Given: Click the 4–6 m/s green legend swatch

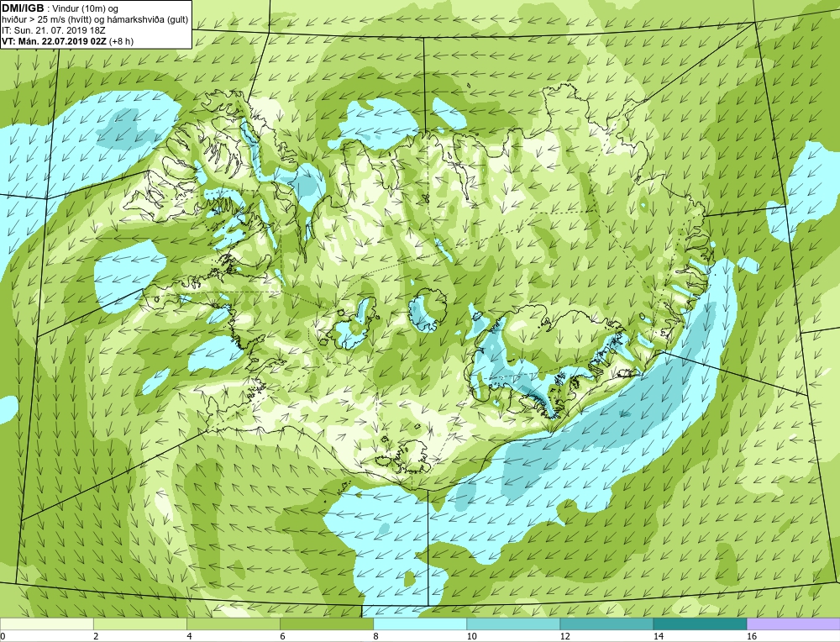Looking at the screenshot, I should click(233, 624).
